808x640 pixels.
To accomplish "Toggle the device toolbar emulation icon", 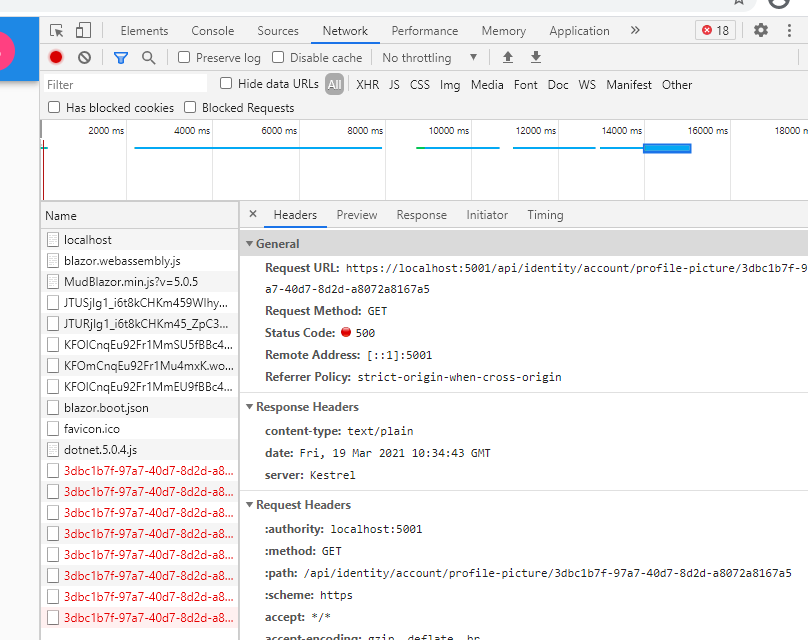I will click(82, 30).
